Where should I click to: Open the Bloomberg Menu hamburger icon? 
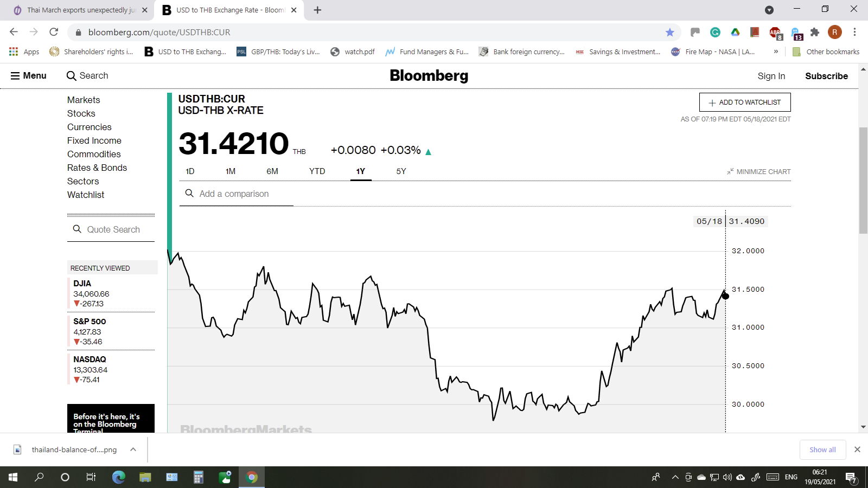coord(15,76)
